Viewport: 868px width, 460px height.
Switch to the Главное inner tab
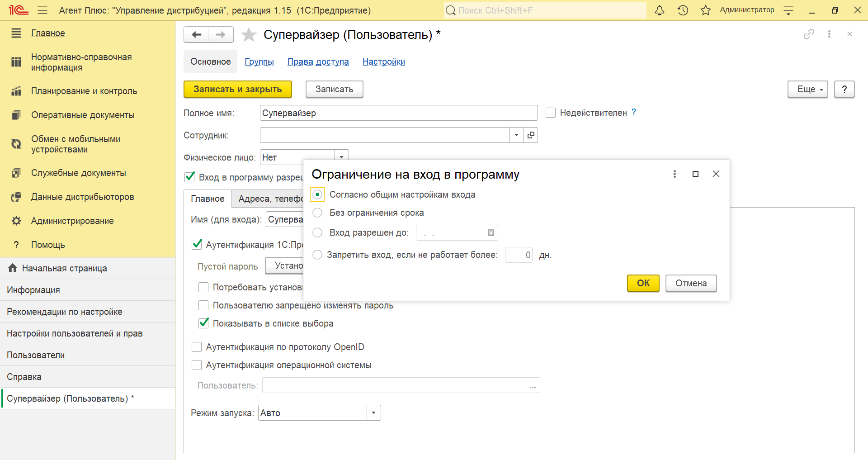tap(208, 199)
